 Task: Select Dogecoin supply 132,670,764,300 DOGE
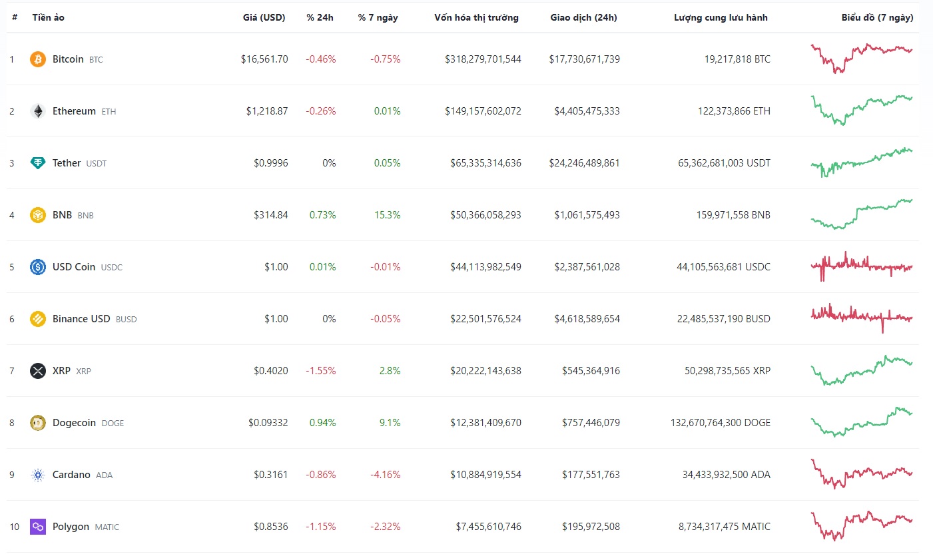721,423
